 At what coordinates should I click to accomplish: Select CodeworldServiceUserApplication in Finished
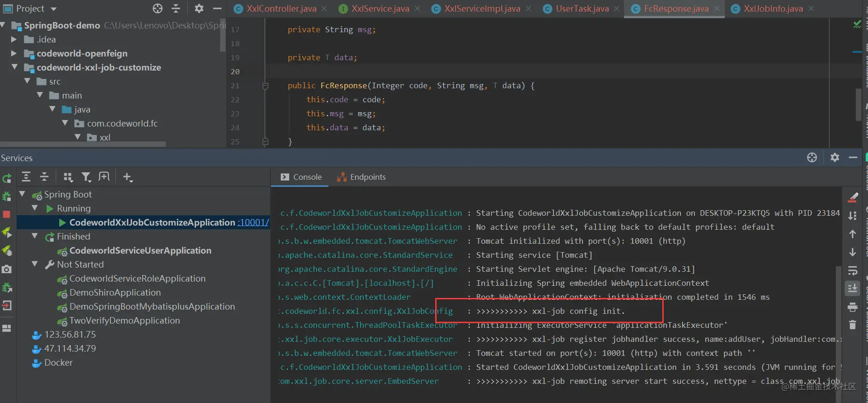[x=140, y=250]
